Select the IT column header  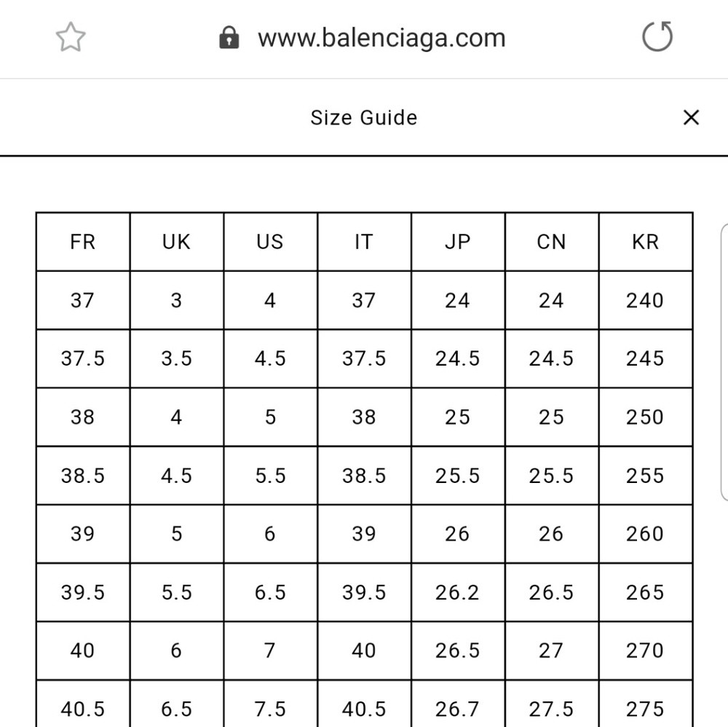pos(364,242)
